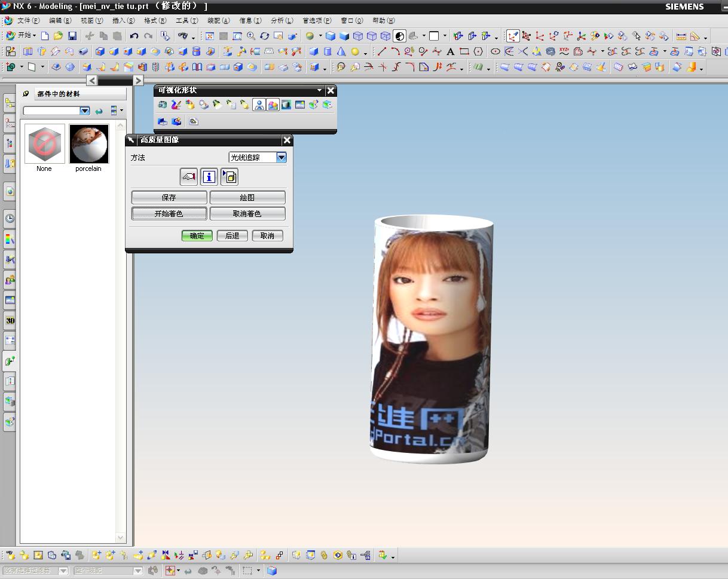Toggle the materials palette icon in 可视化形状 toolbar
Screen dimensions: 728x579
[x=273, y=105]
